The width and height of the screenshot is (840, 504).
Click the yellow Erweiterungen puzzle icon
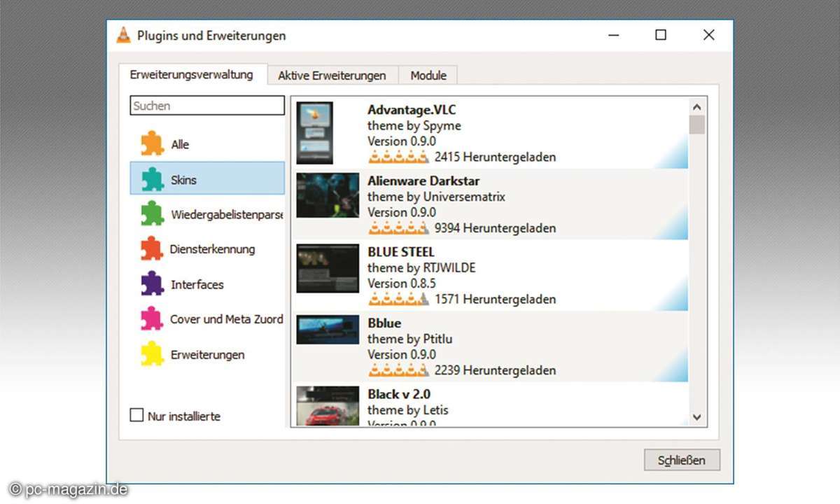pyautogui.click(x=152, y=354)
